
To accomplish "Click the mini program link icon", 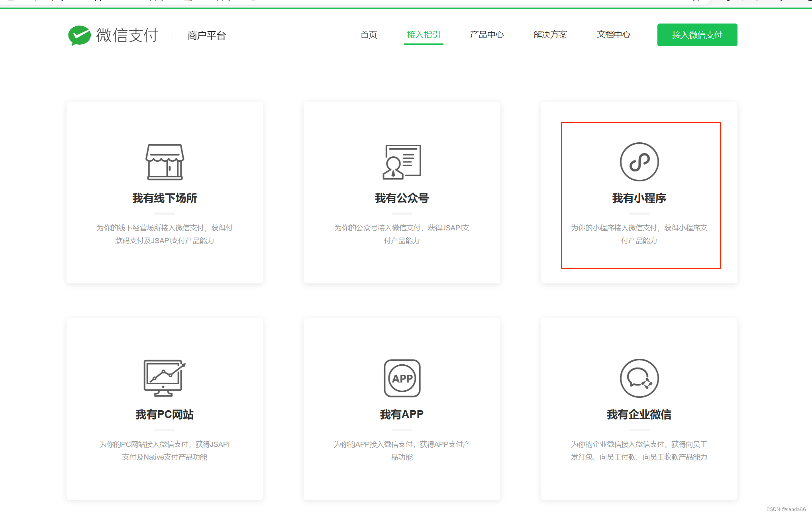I will 639,162.
